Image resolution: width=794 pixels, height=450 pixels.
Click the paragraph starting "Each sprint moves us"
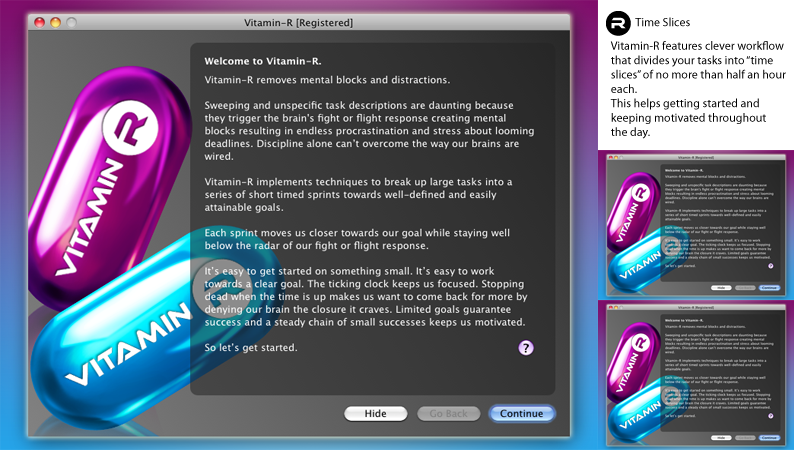(x=357, y=239)
